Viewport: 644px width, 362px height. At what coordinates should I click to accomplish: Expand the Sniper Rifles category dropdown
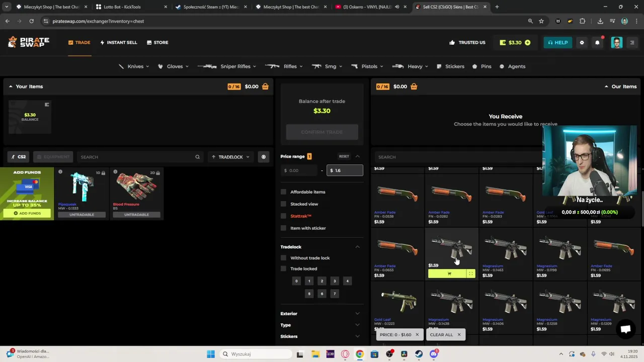point(227,66)
